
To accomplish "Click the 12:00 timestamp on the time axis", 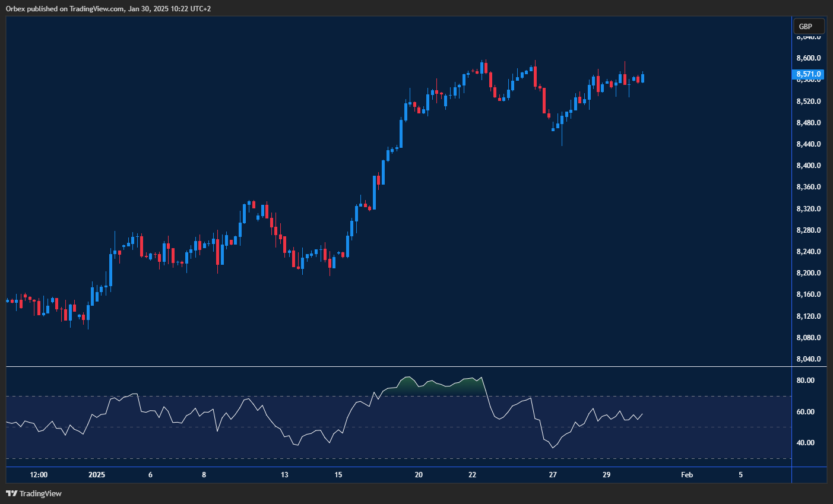I will tap(38, 475).
